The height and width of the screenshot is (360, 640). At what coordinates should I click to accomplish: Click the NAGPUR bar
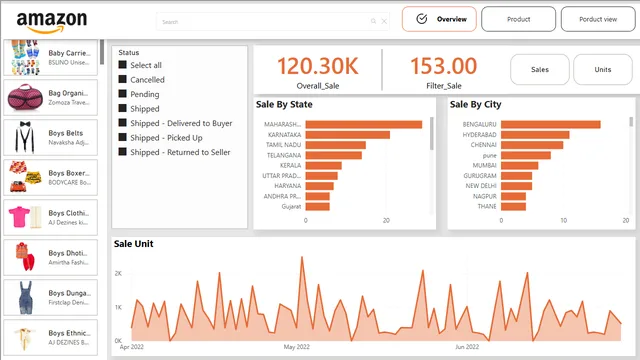(513, 196)
